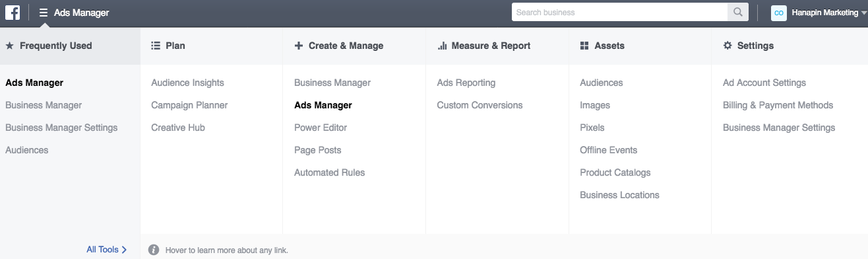The width and height of the screenshot is (868, 259).
Task: Click the Hanapin Marketing account avatar
Action: pyautogui.click(x=778, y=13)
